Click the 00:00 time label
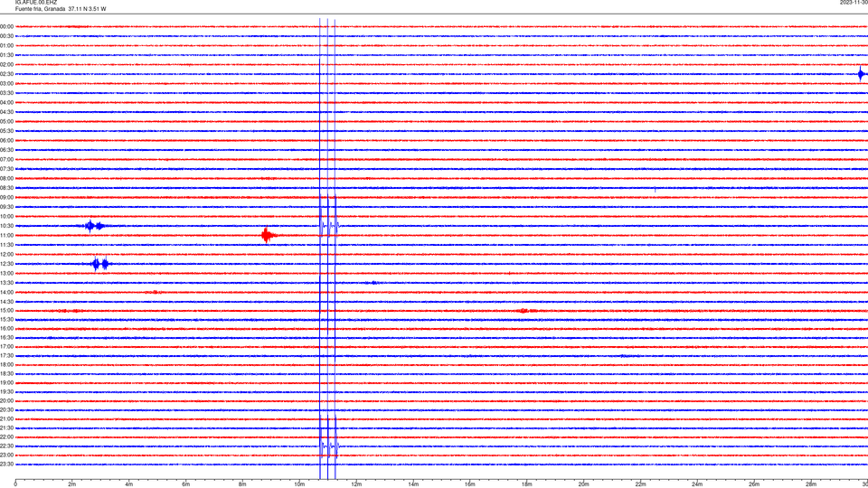 [6, 26]
